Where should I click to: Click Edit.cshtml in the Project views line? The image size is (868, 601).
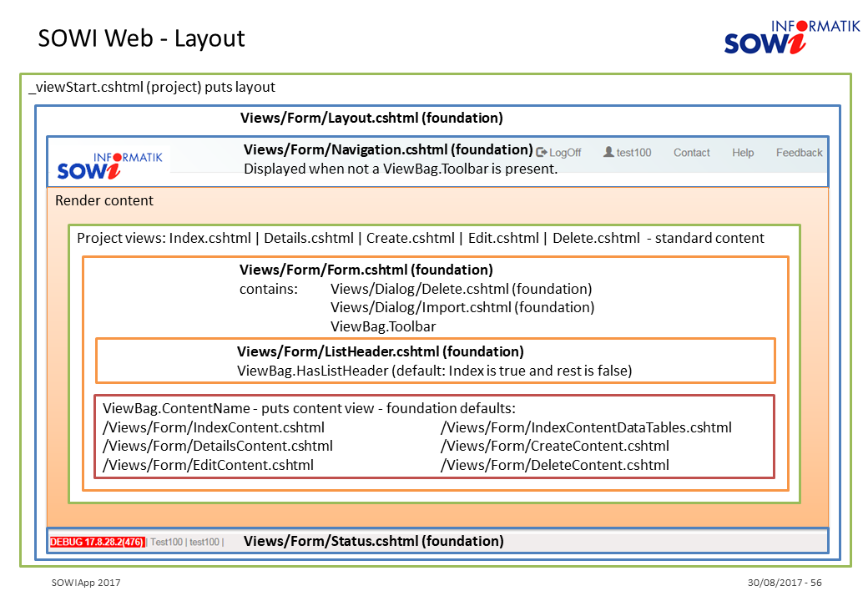503,238
